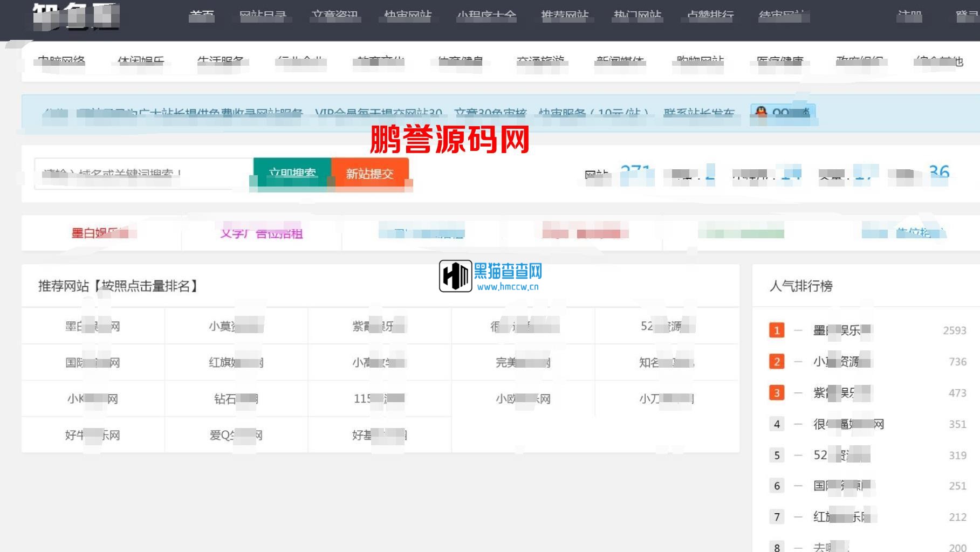Click the QQ penguin contact icon

coord(761,112)
